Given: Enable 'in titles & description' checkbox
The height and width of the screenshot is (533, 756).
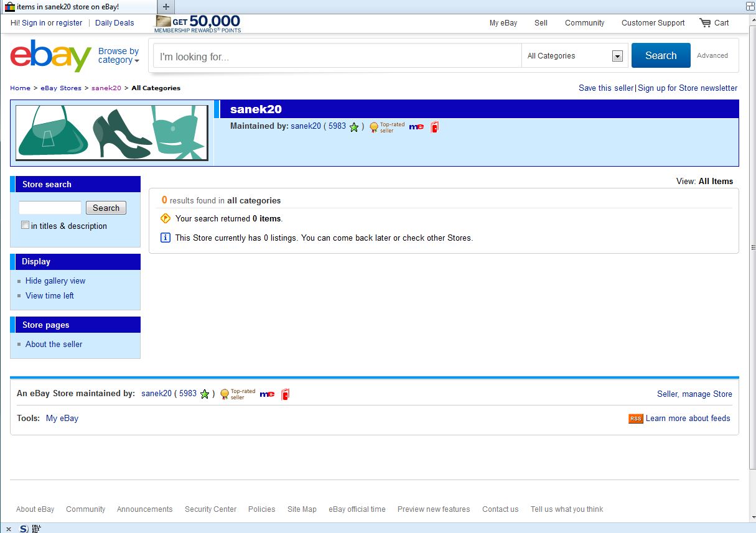Looking at the screenshot, I should point(25,225).
